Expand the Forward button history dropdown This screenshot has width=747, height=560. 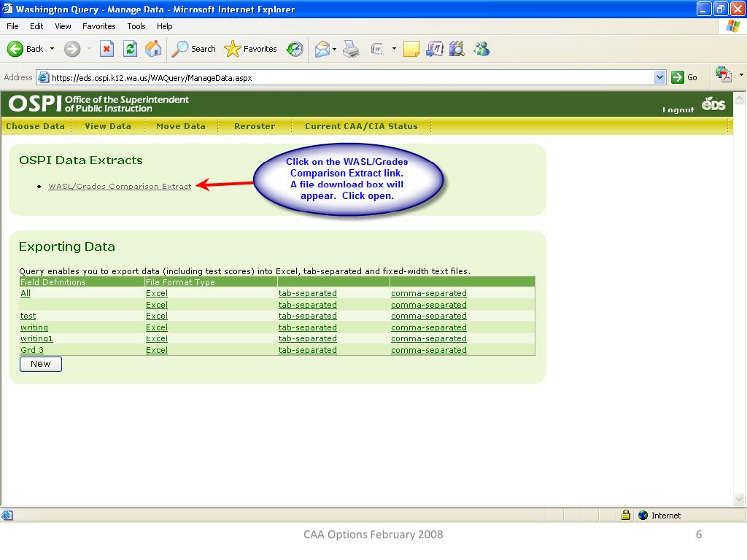pos(89,49)
